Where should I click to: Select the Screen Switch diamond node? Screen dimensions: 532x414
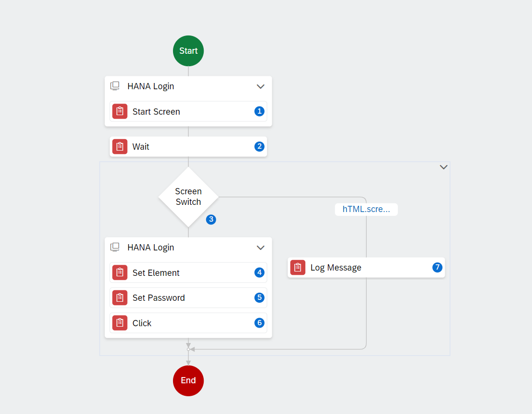pyautogui.click(x=188, y=197)
